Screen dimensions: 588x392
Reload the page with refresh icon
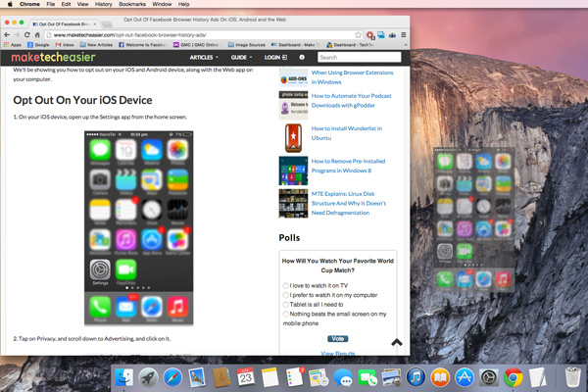point(27,35)
